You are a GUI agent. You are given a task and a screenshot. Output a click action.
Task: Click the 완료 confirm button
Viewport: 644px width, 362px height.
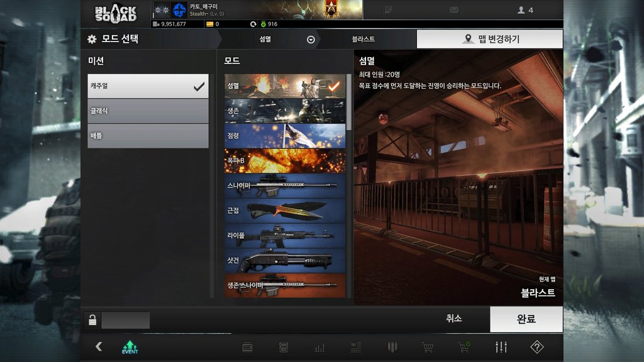[526, 319]
